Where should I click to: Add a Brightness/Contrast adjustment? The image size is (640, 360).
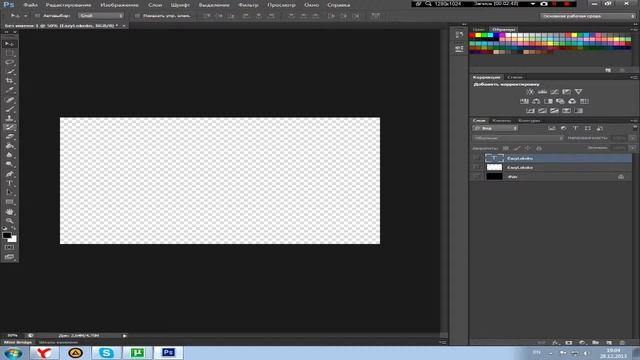[530, 92]
